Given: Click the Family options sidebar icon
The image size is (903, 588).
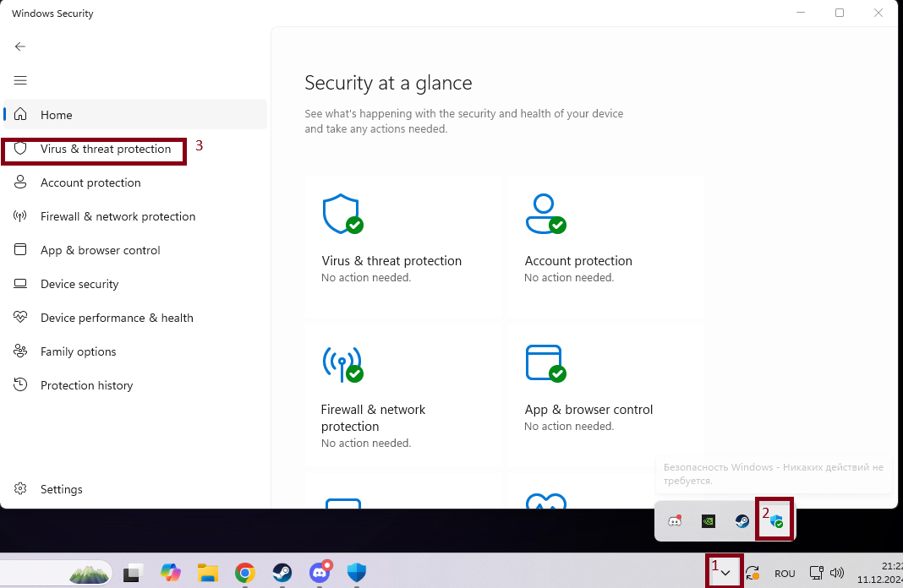Looking at the screenshot, I should click(21, 352).
